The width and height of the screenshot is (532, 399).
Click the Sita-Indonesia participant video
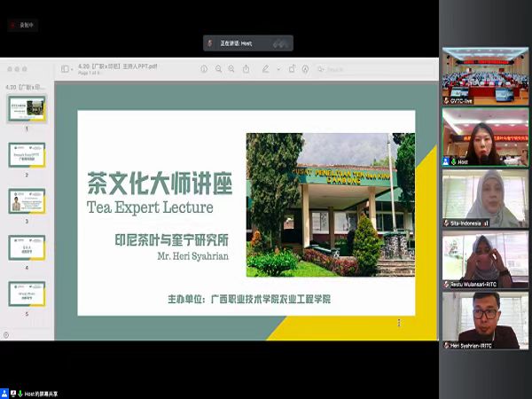tap(485, 199)
